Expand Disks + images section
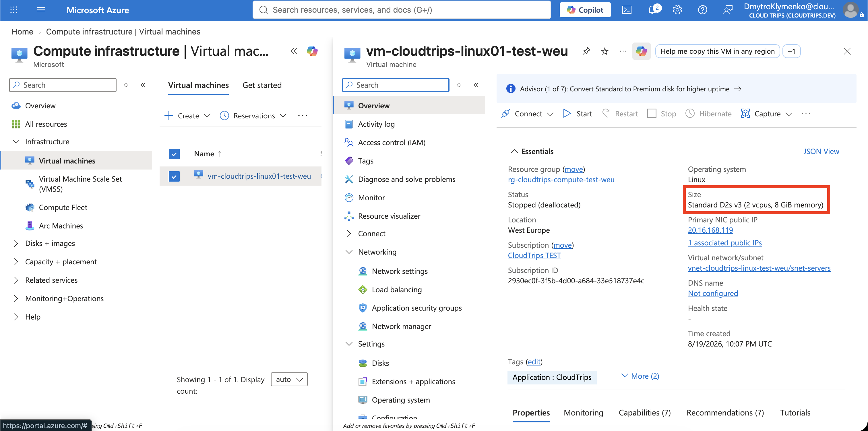868x431 pixels. (x=16, y=243)
